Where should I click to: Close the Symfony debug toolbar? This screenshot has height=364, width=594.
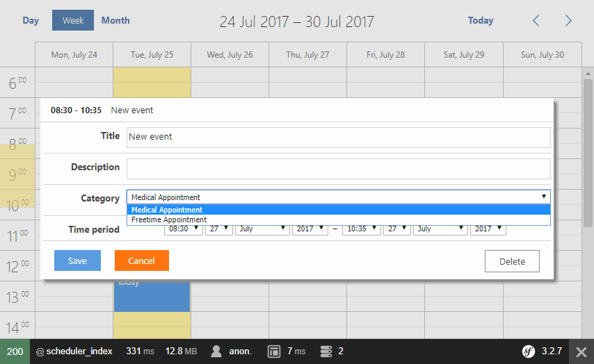pos(581,352)
